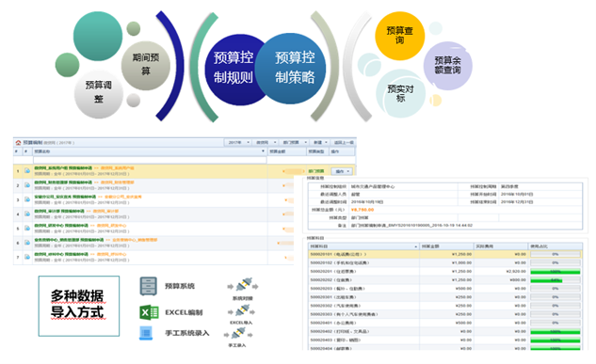Select list row number 1

tap(18, 171)
